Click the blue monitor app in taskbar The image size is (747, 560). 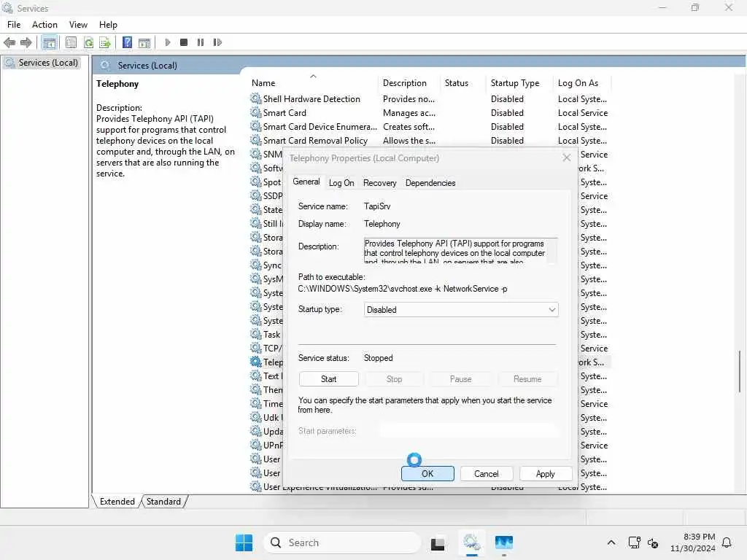504,542
